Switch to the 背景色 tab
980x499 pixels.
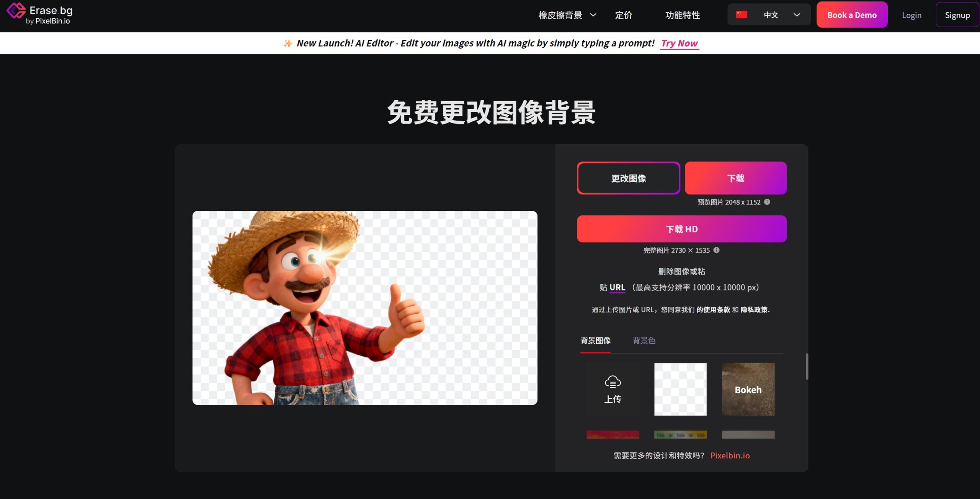coord(644,340)
